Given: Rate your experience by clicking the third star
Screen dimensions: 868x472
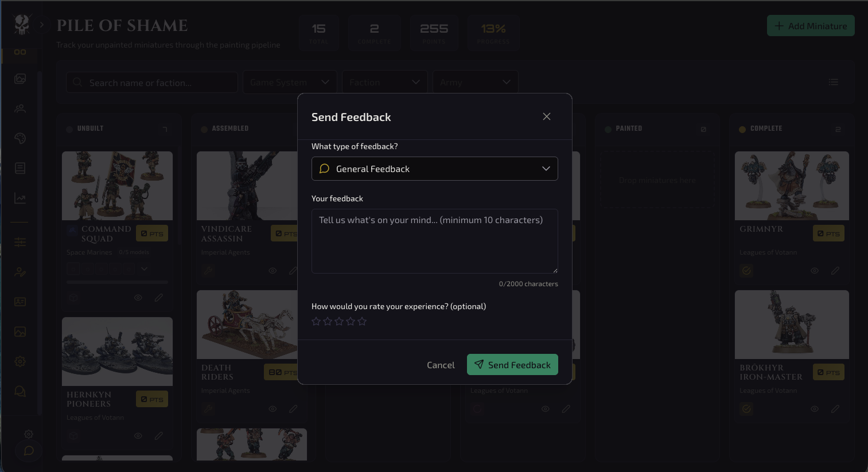Looking at the screenshot, I should click(339, 321).
